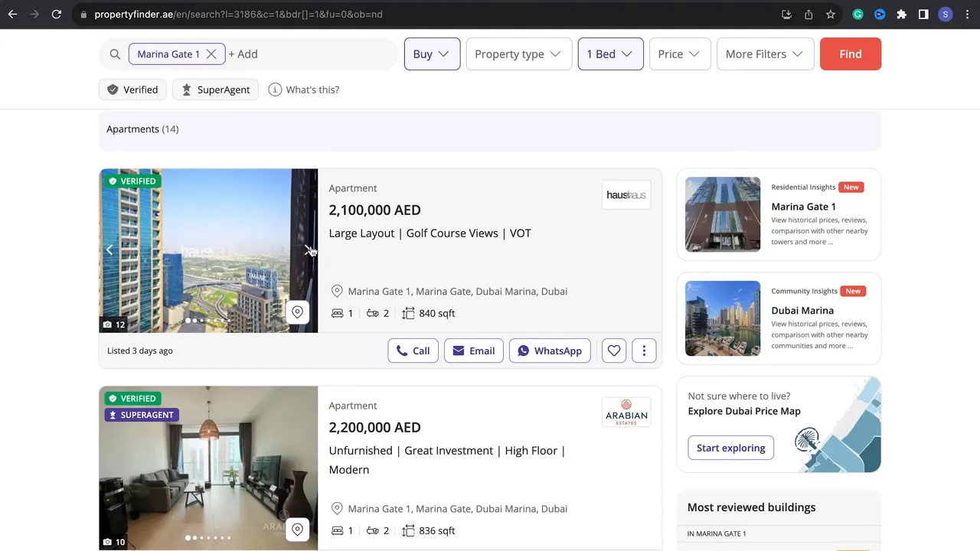The image size is (980, 551).
Task: Toggle the Verified filter
Action: coord(132,90)
